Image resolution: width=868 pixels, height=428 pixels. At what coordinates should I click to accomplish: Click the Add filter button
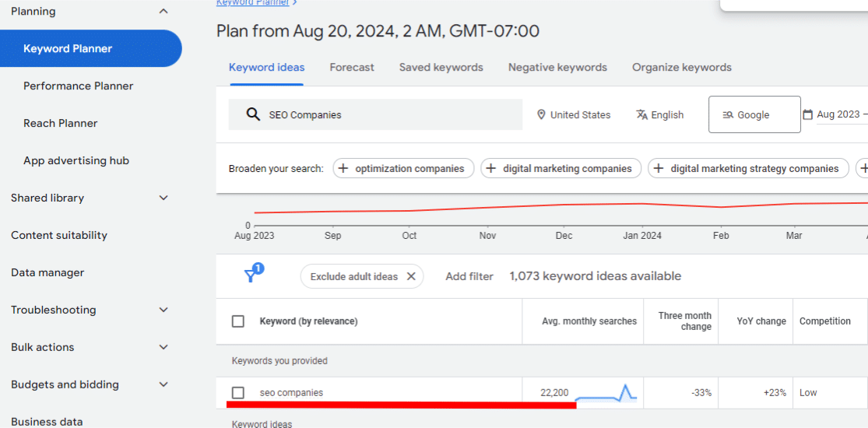pyautogui.click(x=469, y=276)
